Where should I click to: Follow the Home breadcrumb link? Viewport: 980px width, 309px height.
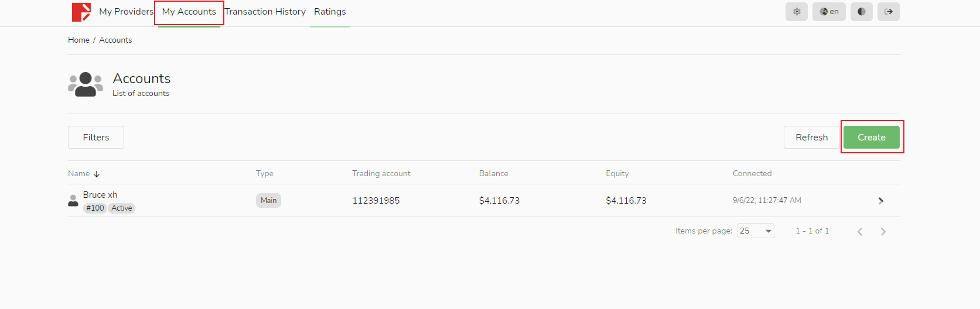(x=78, y=40)
